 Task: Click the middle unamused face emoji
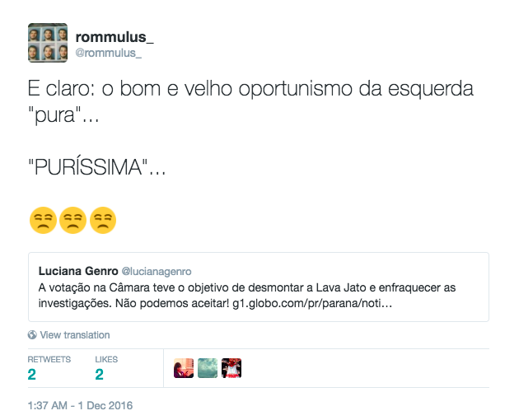point(72,220)
